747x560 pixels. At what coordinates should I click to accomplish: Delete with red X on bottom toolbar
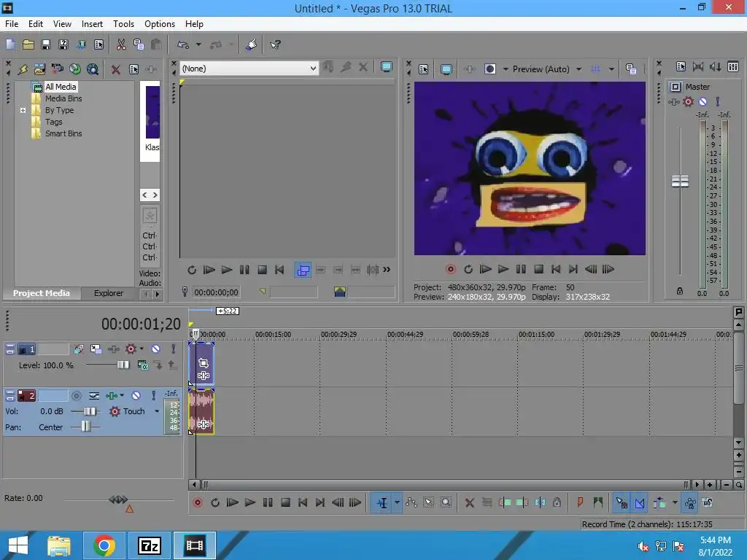click(469, 503)
